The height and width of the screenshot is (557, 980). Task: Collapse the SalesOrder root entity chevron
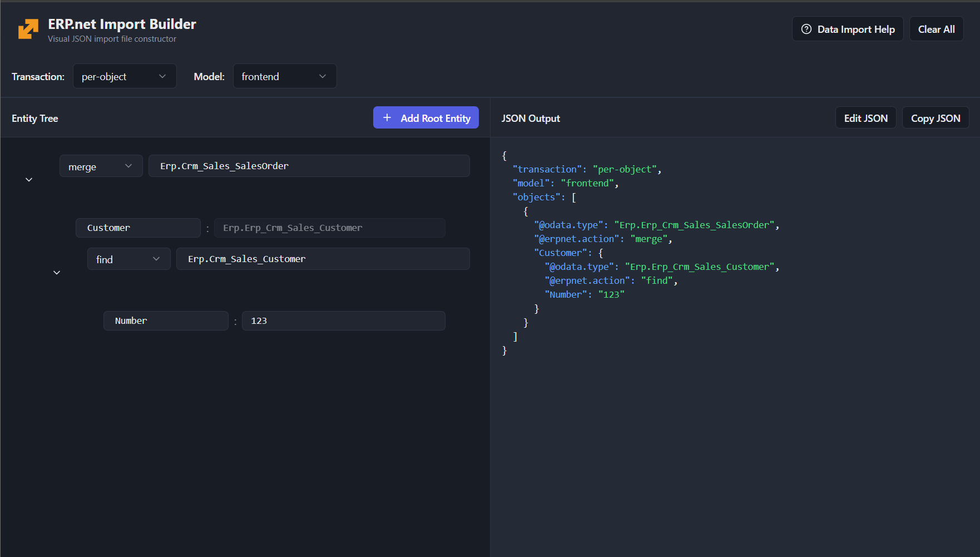(x=29, y=180)
